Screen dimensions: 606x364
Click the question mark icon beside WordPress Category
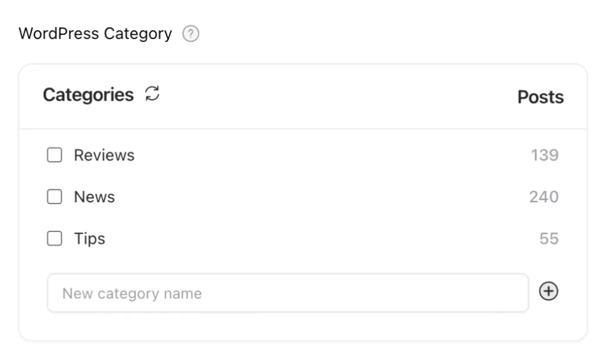(191, 34)
